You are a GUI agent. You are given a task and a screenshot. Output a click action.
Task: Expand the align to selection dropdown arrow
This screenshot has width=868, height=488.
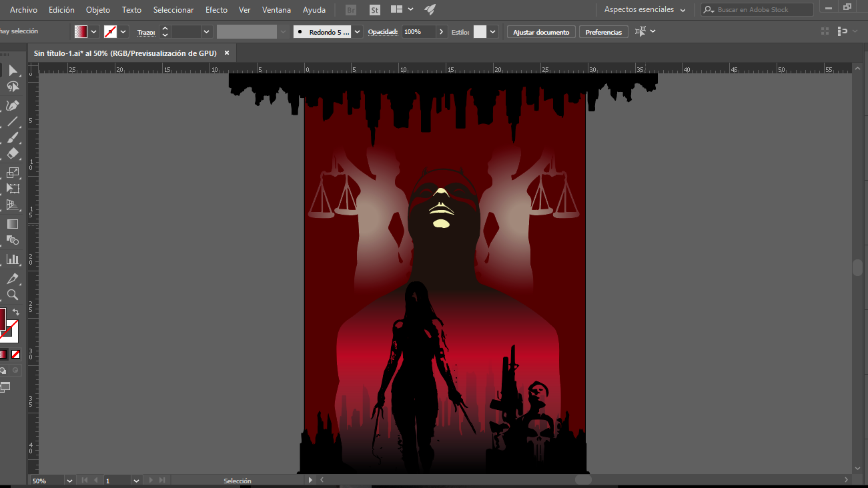(x=653, y=31)
